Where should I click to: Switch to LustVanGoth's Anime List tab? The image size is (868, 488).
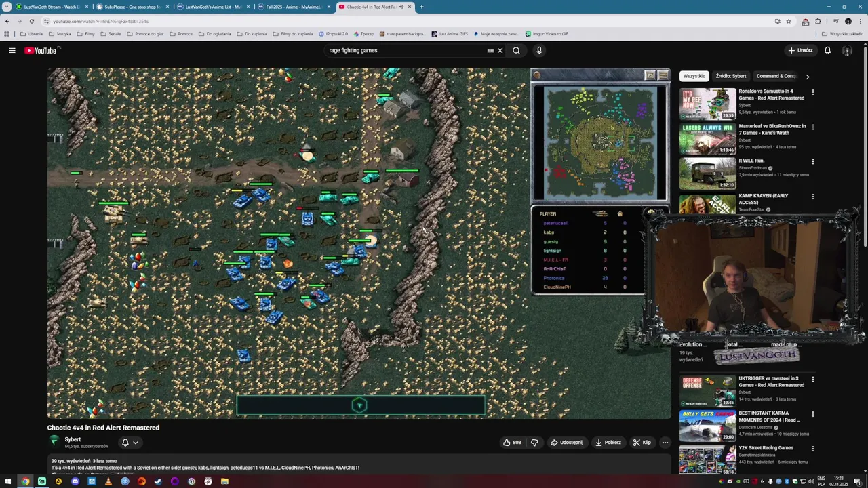pyautogui.click(x=212, y=7)
